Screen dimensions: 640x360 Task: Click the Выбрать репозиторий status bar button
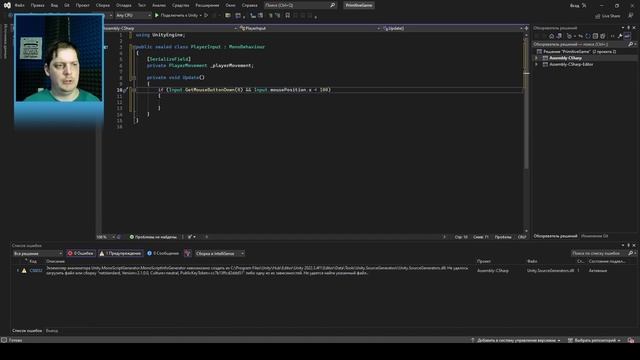pyautogui.click(x=594, y=340)
